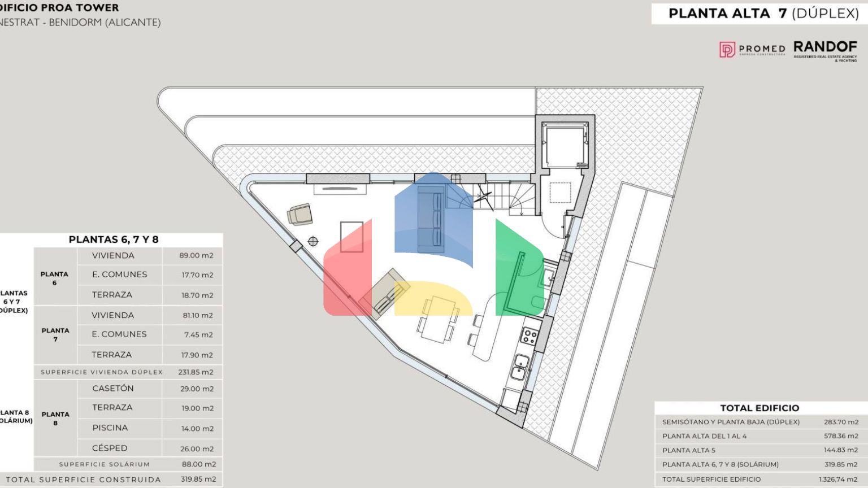Select the four-burner stovetop symbol

click(530, 337)
